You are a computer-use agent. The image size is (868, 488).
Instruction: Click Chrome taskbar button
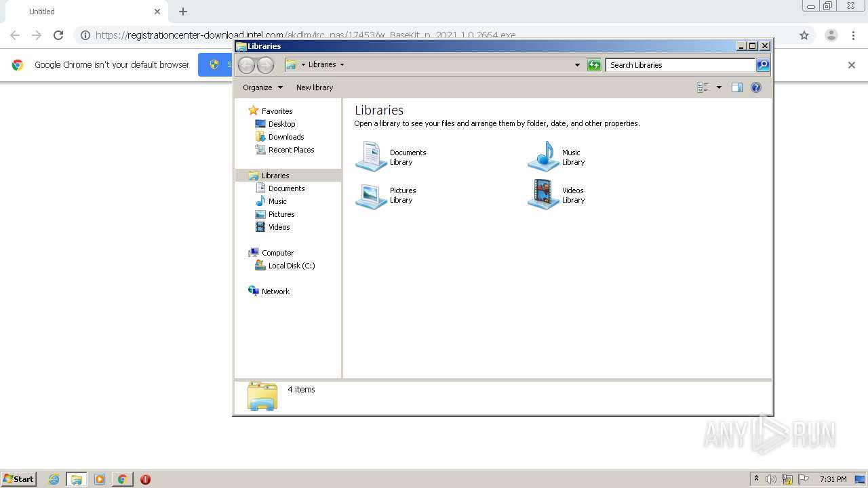point(122,479)
